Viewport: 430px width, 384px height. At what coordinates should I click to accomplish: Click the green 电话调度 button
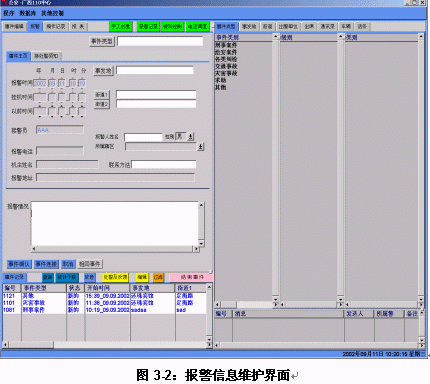pyautogui.click(x=197, y=27)
